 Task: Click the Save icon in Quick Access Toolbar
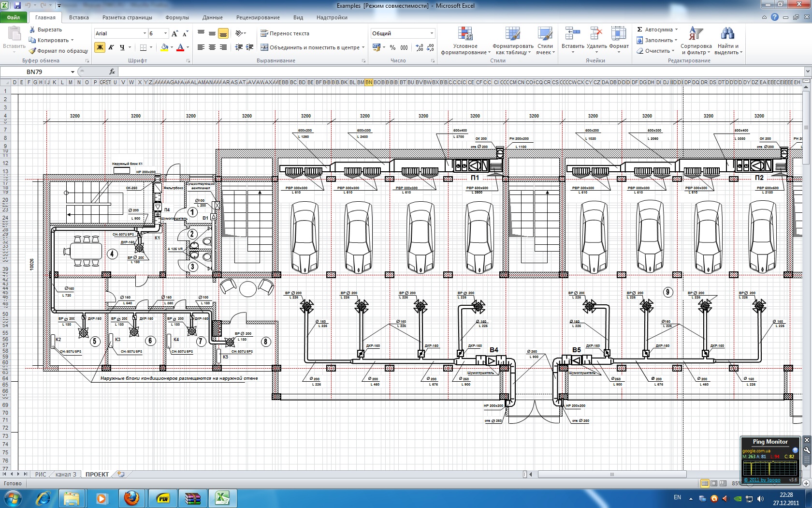17,6
